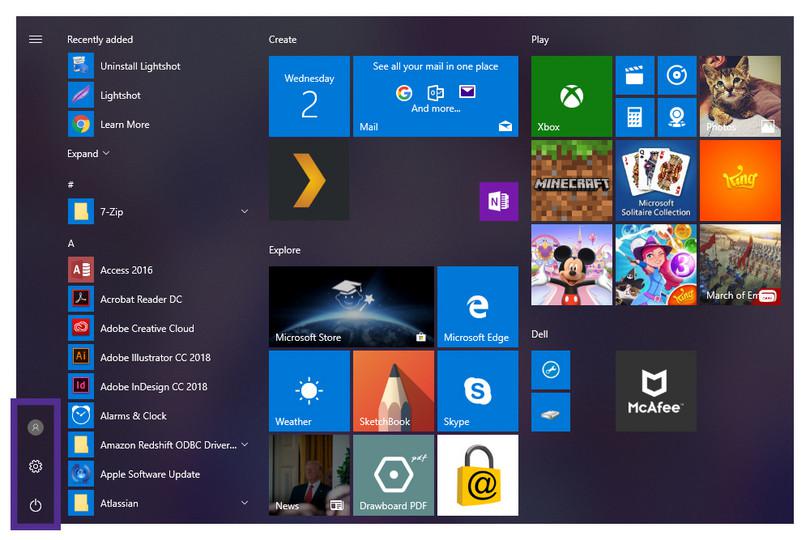The height and width of the screenshot is (540, 810).
Task: Expand the 7-Zip folder chevron
Action: 244,211
